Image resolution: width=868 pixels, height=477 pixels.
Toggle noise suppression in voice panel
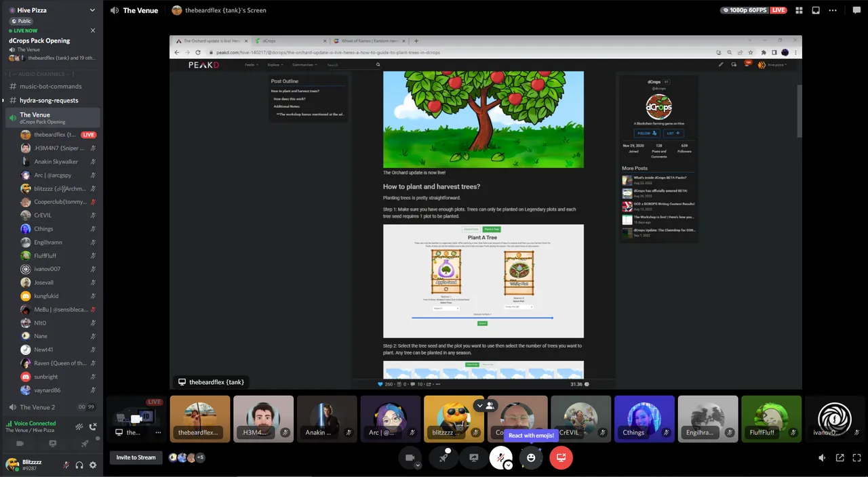pos(79,427)
